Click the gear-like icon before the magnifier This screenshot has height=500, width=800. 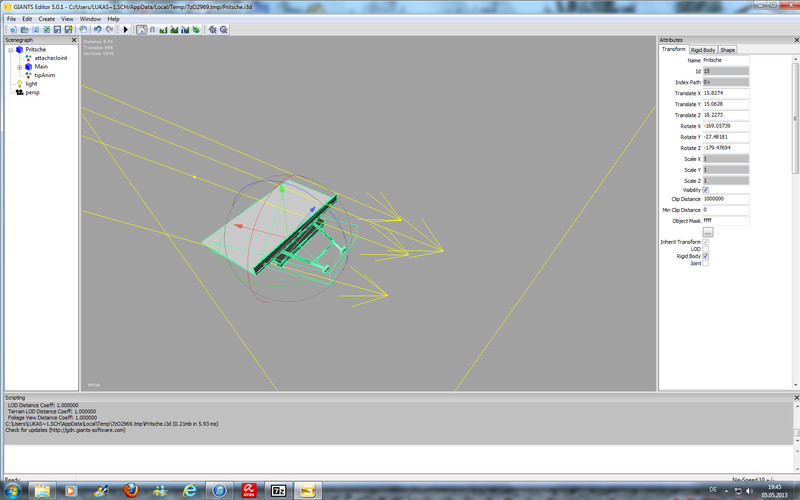pos(213,30)
